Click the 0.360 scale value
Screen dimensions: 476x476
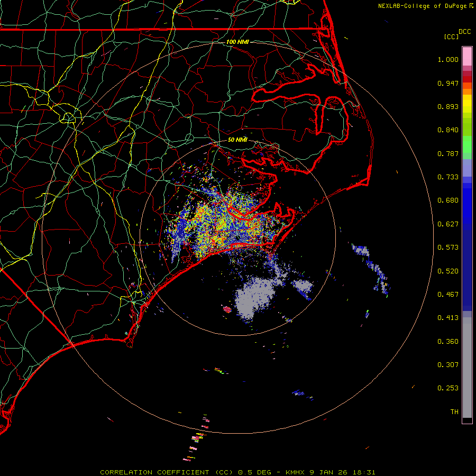pos(448,342)
